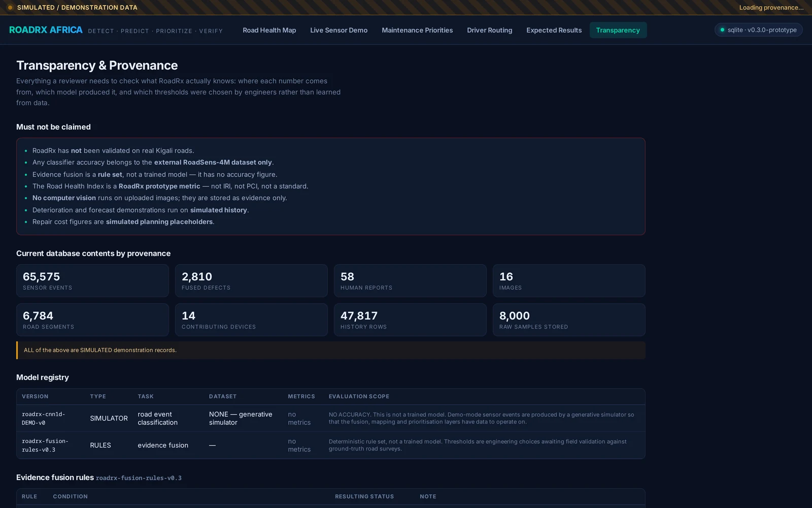
Task: Click the Transparency & Provenance page title
Action: tap(97, 66)
